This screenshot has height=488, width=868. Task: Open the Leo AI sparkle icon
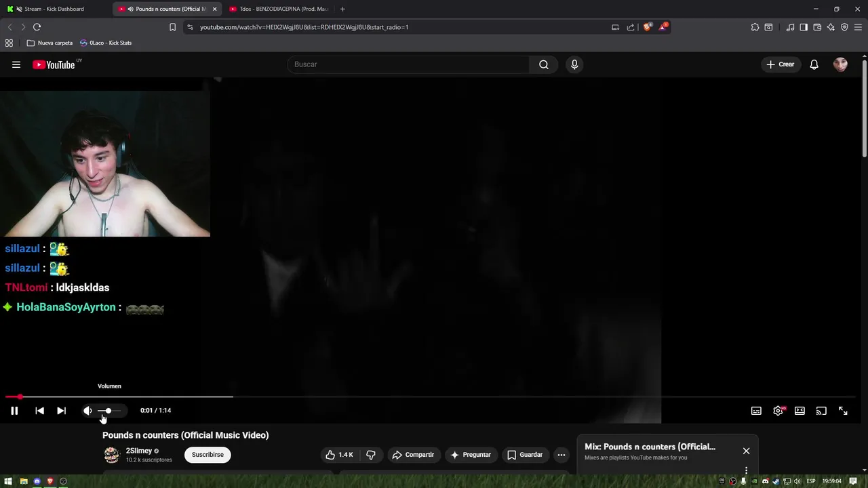tap(831, 27)
